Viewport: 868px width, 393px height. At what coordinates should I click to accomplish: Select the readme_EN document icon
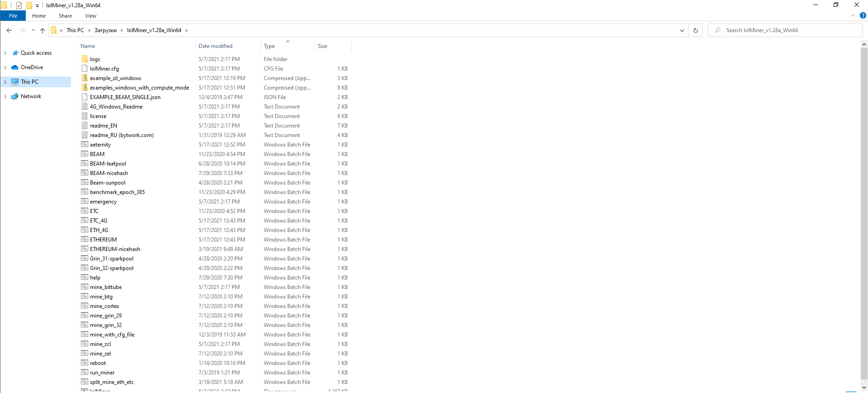tap(85, 125)
